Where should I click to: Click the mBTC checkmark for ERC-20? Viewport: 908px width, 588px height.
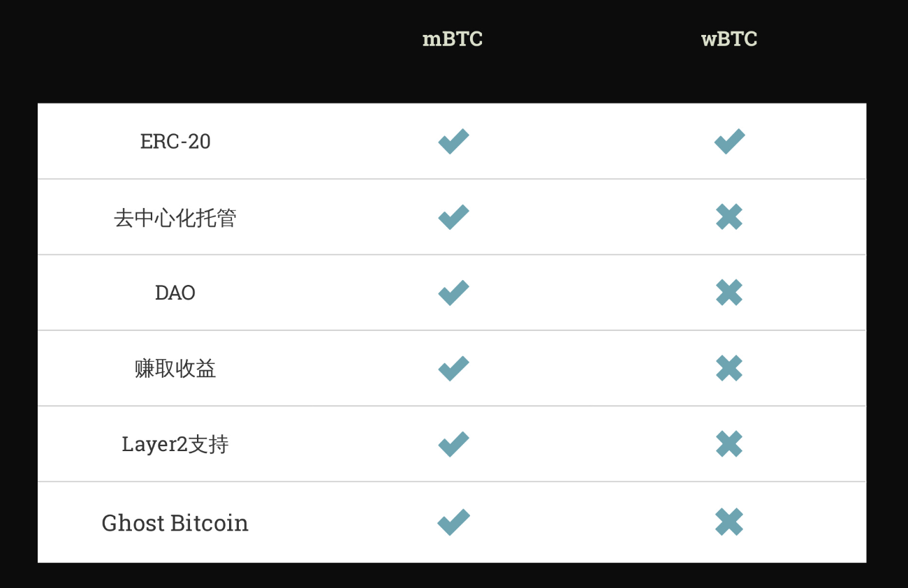453,142
